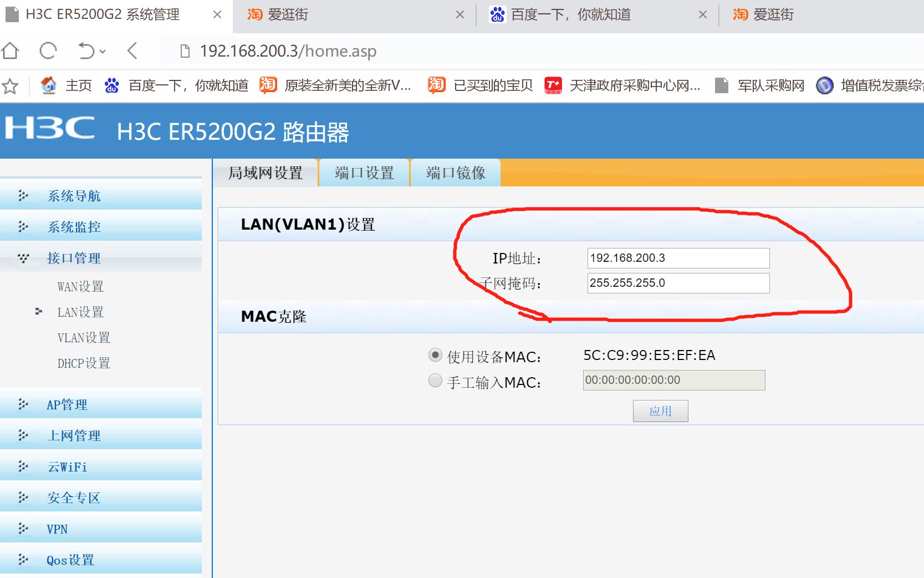Open the 已买到的宝贝 bookmark
This screenshot has width=924, height=578.
[480, 85]
